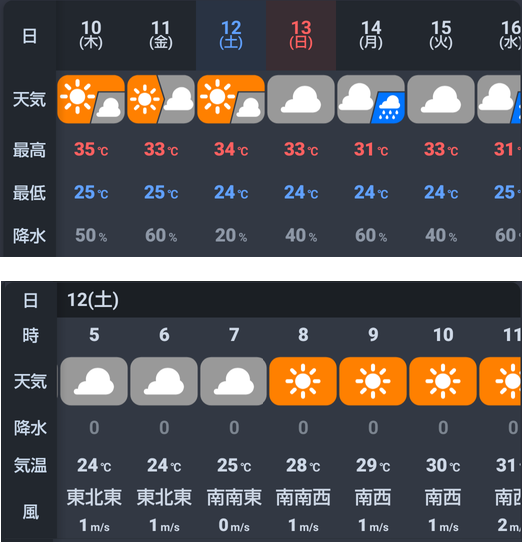The image size is (522, 542).
Task: Click the sunny-then-cloudy icon for the 10th
Action: point(91,99)
